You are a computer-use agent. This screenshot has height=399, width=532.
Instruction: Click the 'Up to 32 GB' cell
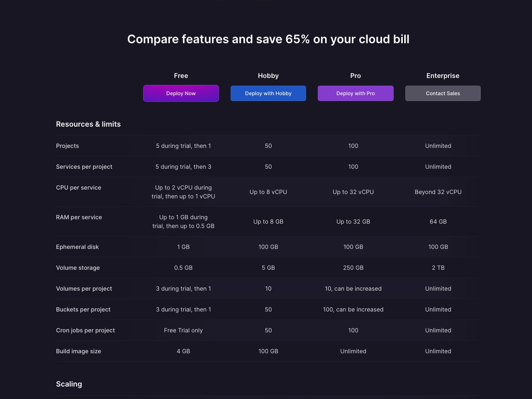coord(353,221)
